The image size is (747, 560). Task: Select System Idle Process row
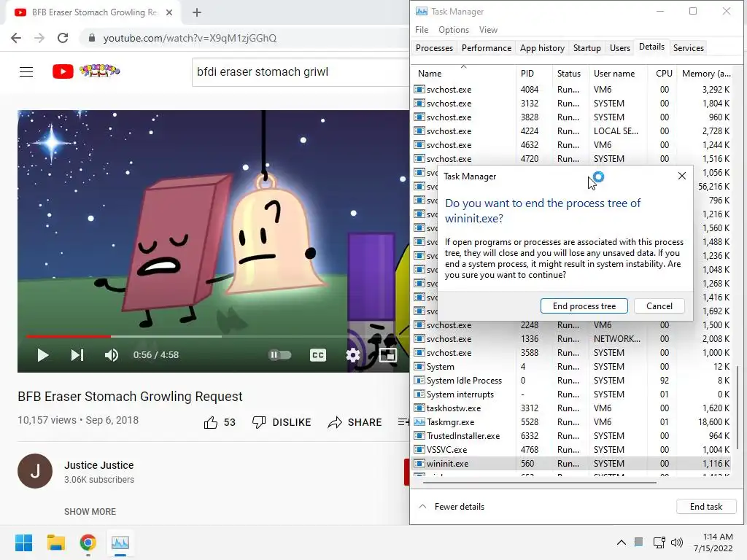click(573, 381)
